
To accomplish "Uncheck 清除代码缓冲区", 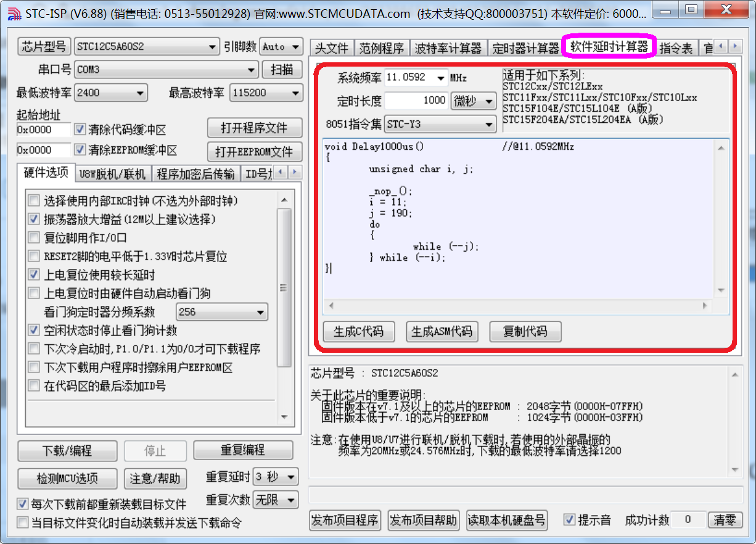I will (80, 130).
